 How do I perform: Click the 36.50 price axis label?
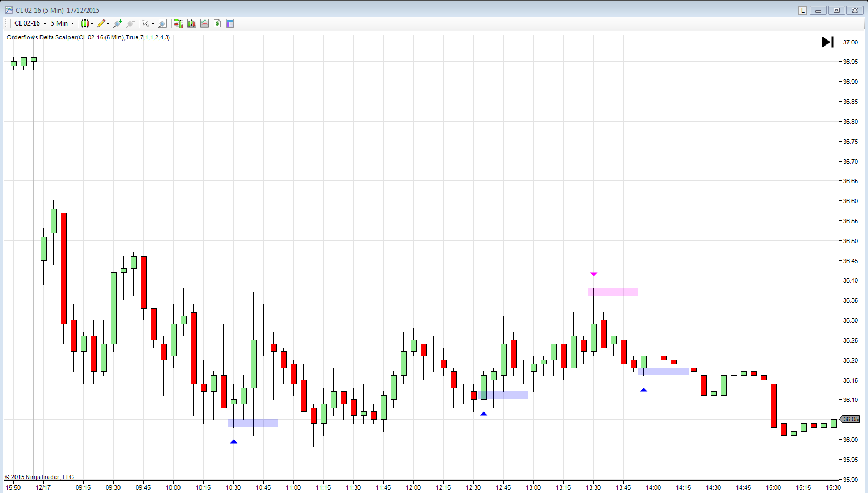pyautogui.click(x=850, y=241)
